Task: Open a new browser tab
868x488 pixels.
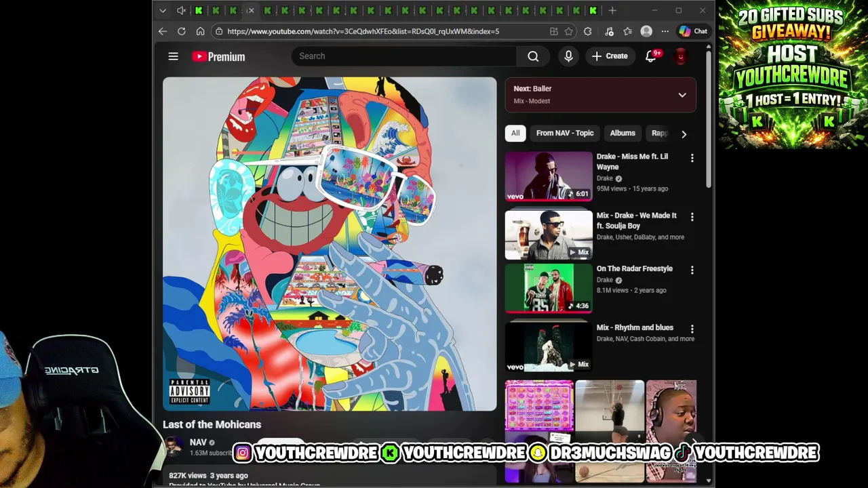Action: (x=612, y=10)
